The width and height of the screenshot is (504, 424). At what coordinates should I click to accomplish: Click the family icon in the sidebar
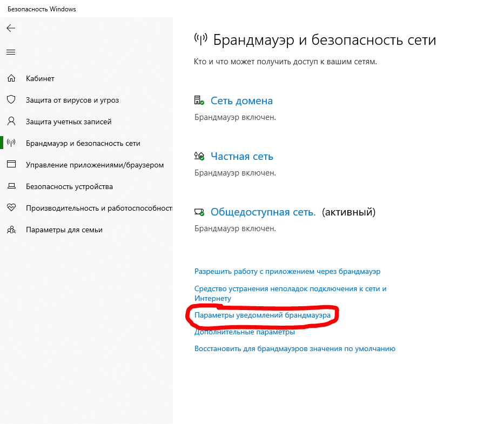(x=11, y=230)
